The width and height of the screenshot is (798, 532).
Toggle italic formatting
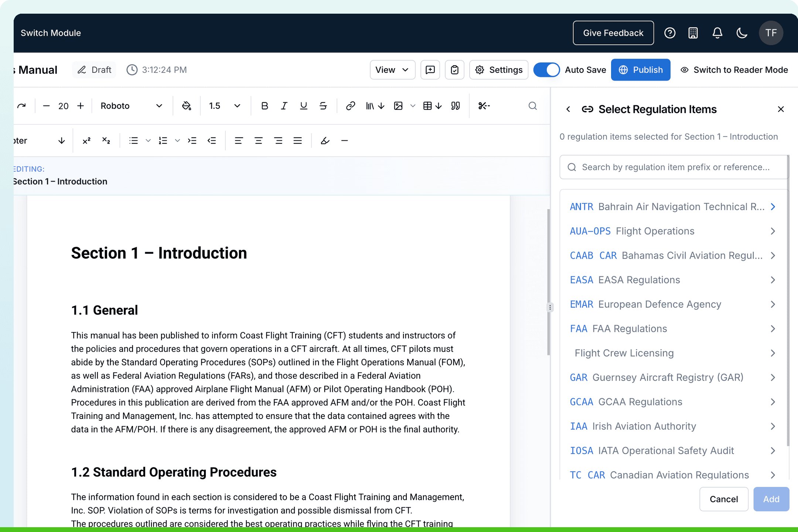coord(284,106)
